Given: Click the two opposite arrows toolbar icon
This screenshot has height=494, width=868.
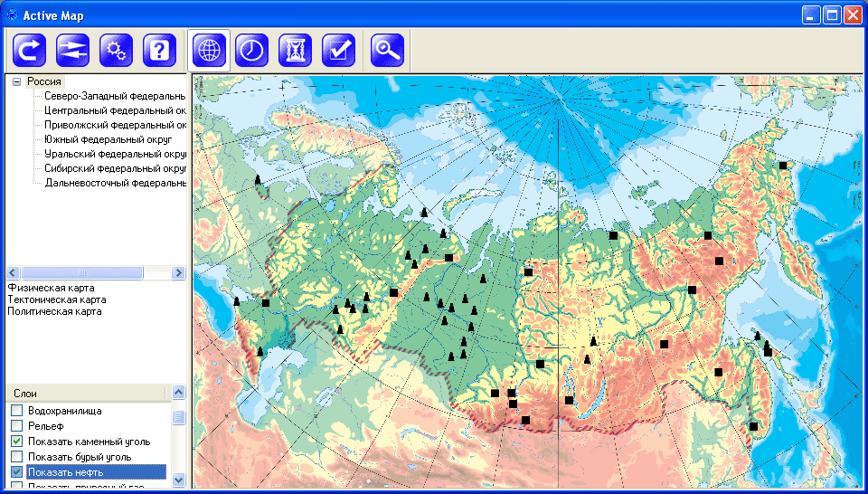Looking at the screenshot, I should pyautogui.click(x=73, y=51).
